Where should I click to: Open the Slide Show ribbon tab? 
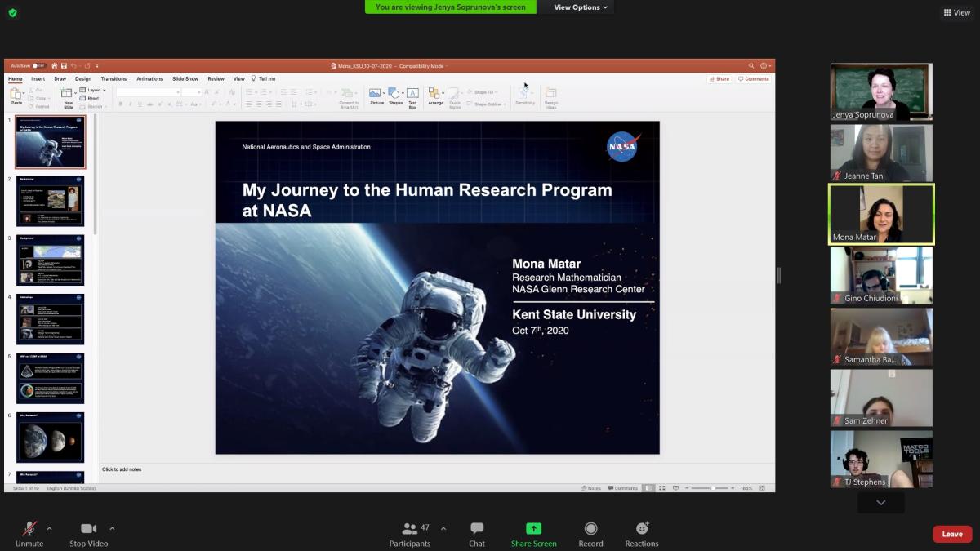coord(185,79)
